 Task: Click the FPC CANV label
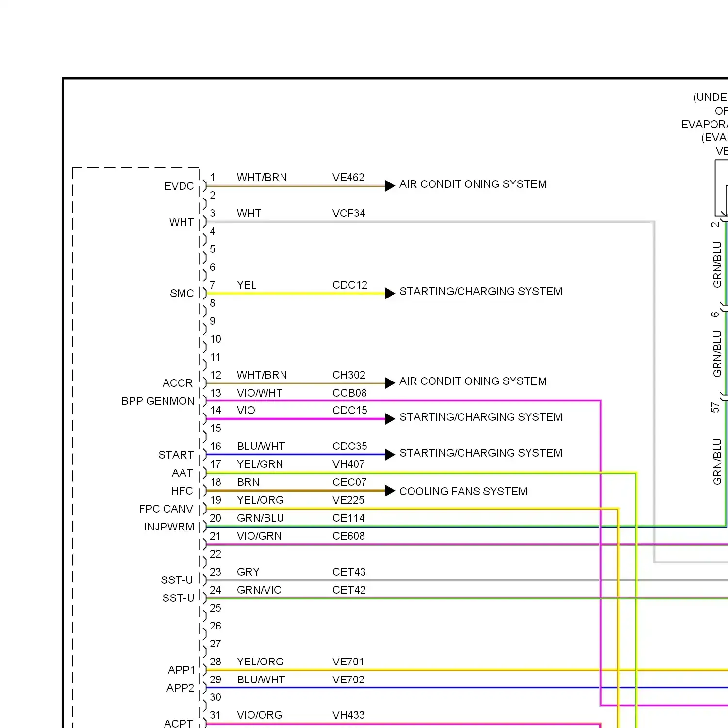pyautogui.click(x=166, y=509)
